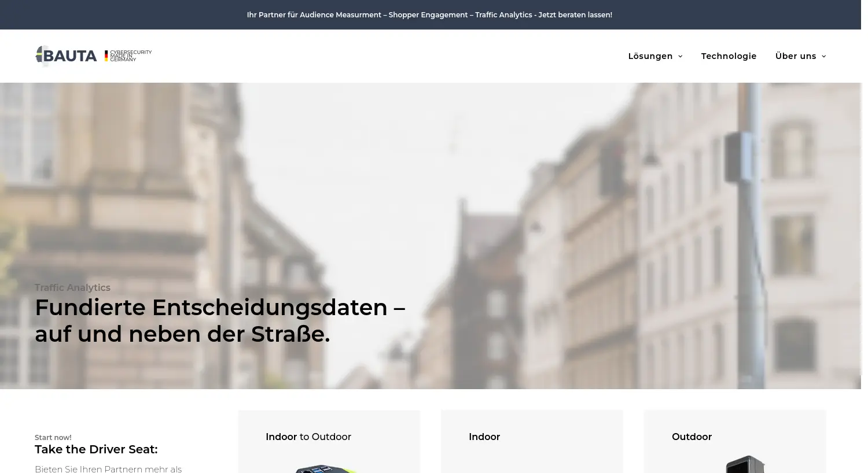Select the Indoor card title
The width and height of the screenshot is (868, 473).
pyautogui.click(x=484, y=437)
